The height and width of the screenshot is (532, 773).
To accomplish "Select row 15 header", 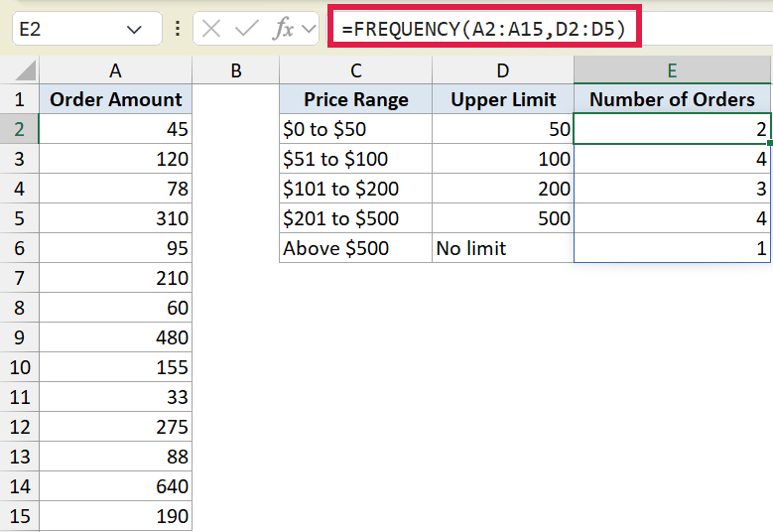I will tap(19, 516).
